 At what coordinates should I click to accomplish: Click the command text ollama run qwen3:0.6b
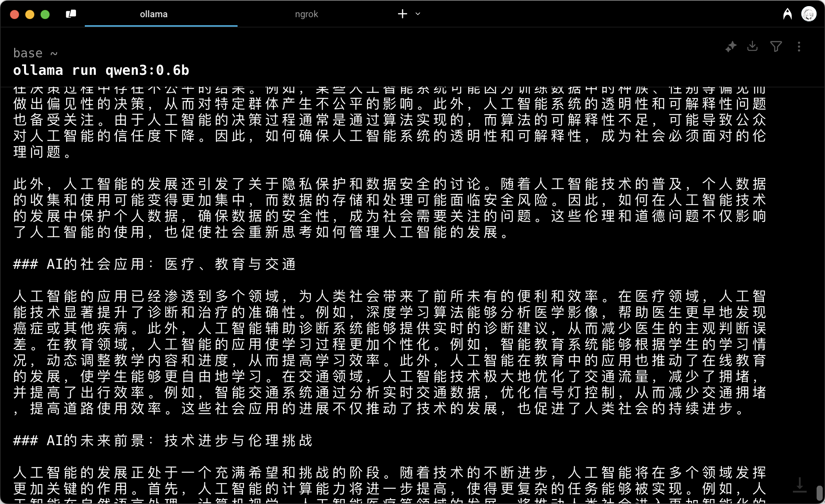101,70
